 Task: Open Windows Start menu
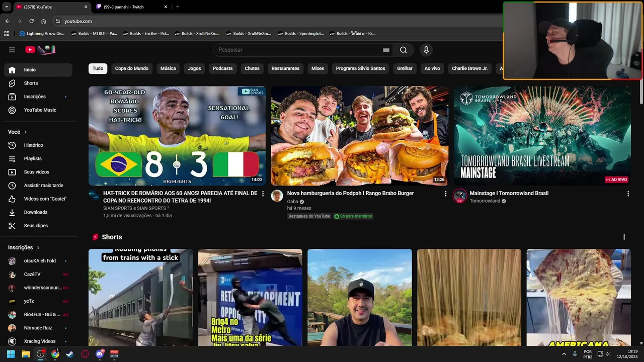[11, 354]
